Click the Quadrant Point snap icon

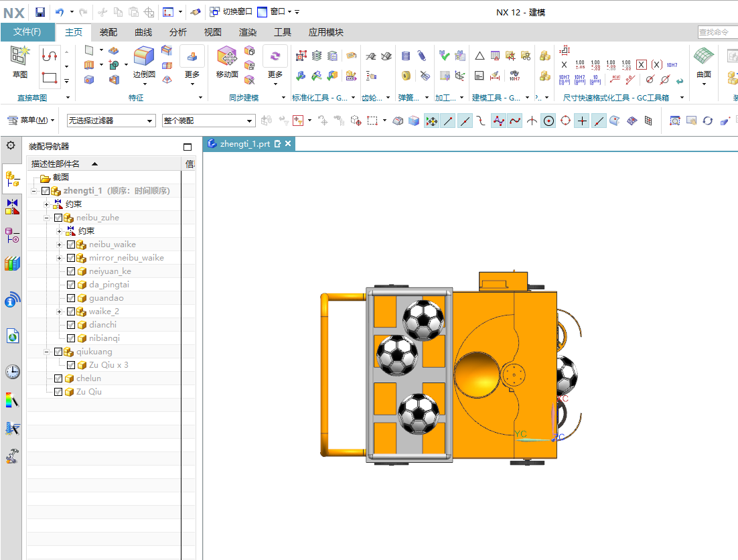coord(565,121)
